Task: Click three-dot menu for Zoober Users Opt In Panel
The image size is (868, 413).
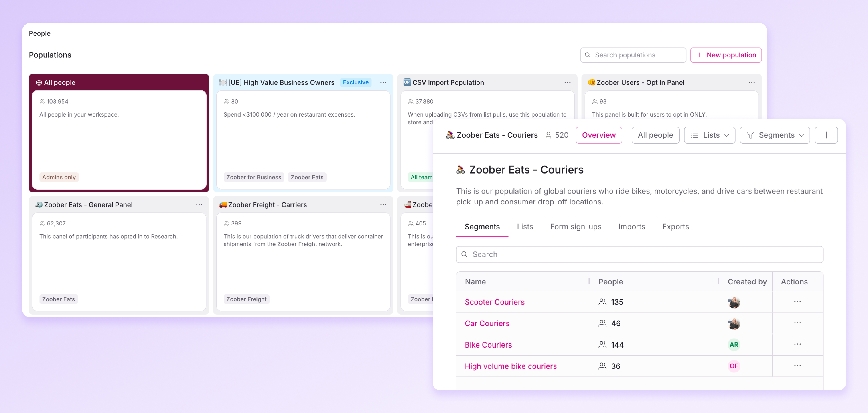Action: pyautogui.click(x=751, y=83)
